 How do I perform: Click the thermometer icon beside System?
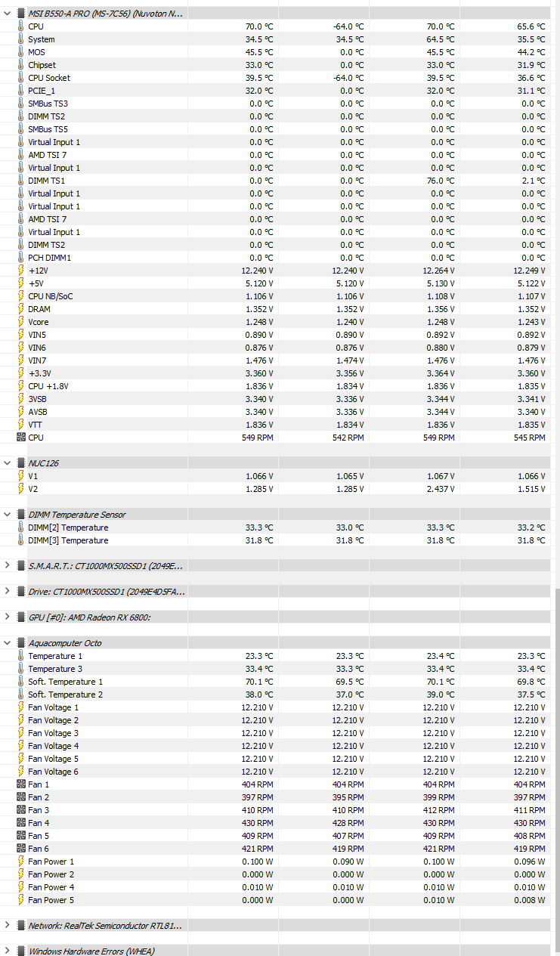(x=21, y=39)
